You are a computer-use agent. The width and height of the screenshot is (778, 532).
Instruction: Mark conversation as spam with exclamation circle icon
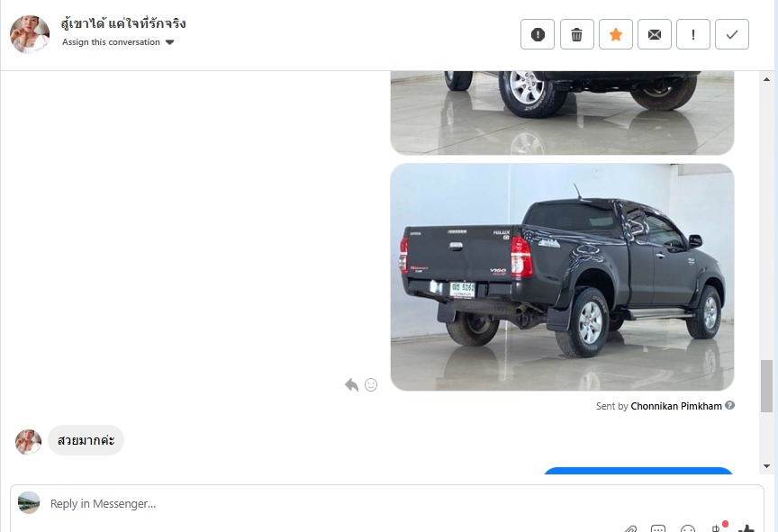pyautogui.click(x=538, y=34)
